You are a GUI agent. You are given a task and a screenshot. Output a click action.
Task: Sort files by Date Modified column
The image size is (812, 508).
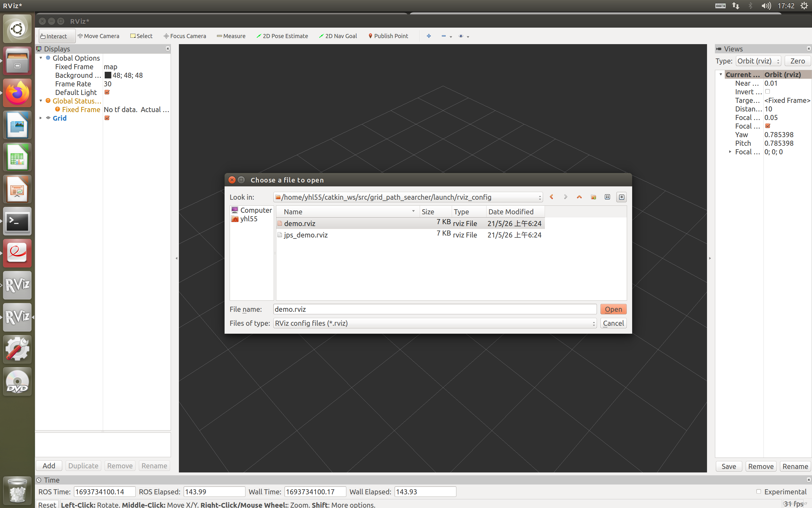click(x=515, y=212)
